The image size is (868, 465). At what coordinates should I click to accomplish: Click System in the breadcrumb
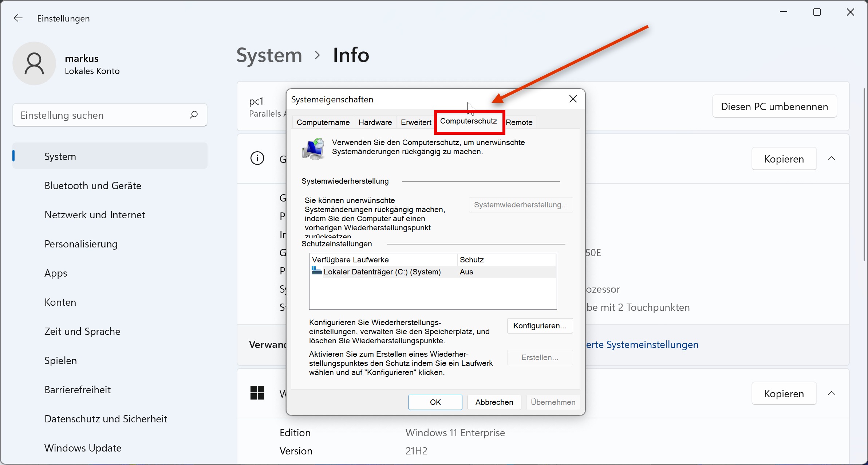pyautogui.click(x=269, y=55)
